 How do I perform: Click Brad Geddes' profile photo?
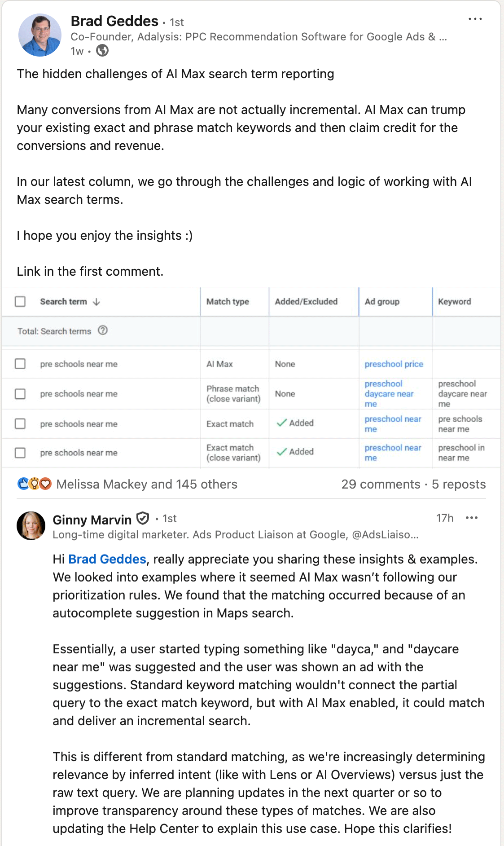pyautogui.click(x=40, y=35)
